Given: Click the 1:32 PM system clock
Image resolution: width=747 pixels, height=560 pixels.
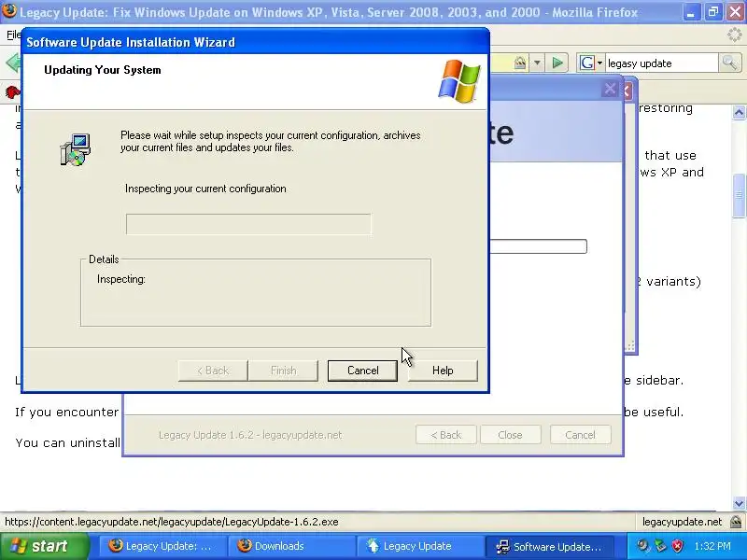Looking at the screenshot, I should click(712, 546).
